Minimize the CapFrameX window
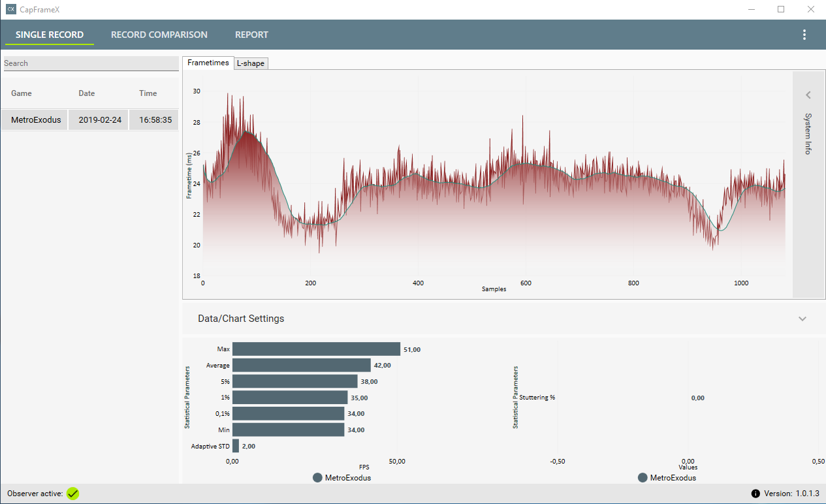Screen dimensions: 826x504 pos(752,10)
